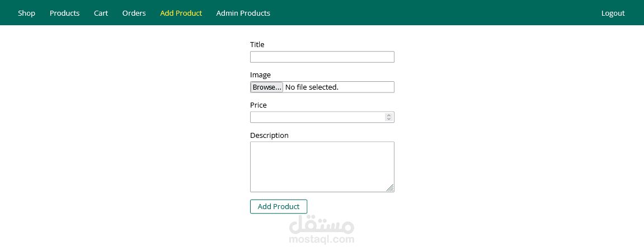Increase price with the up arrow
This screenshot has height=250, width=644.
click(x=389, y=115)
